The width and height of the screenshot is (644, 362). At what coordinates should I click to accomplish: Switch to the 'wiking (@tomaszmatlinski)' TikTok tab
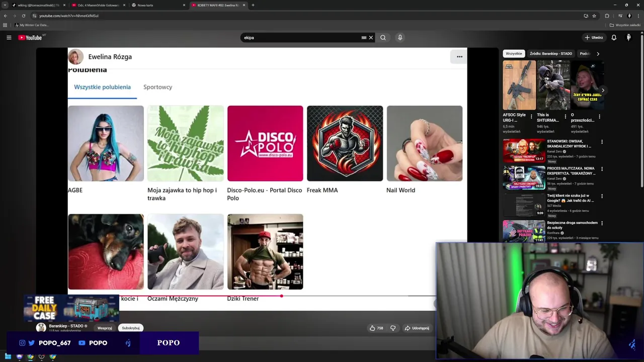click(x=36, y=5)
